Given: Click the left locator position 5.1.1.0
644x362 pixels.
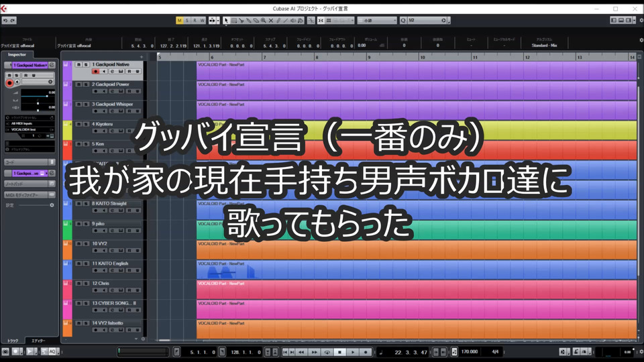Looking at the screenshot, I should point(203,352).
